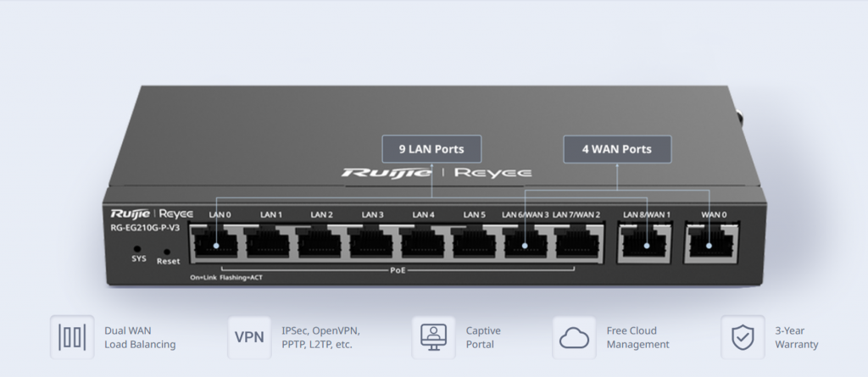Click the LAN 6/WAN 3 port
The height and width of the screenshot is (377, 868).
(526, 242)
